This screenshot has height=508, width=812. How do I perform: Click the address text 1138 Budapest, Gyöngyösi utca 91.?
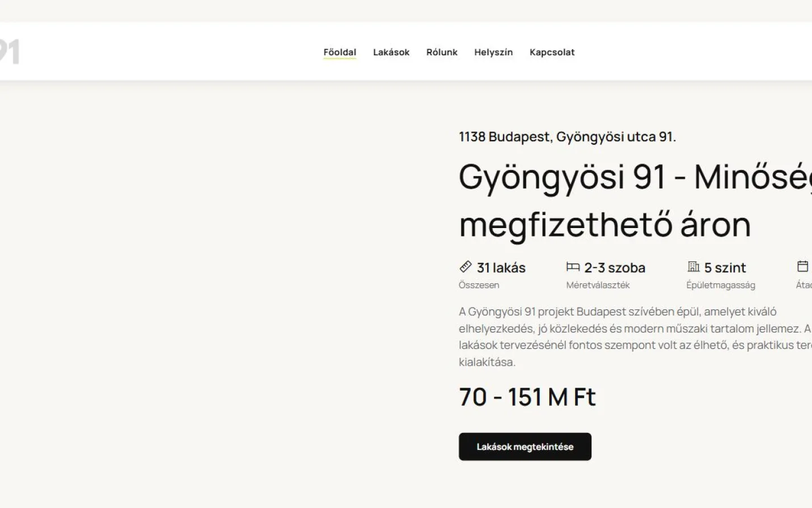pyautogui.click(x=567, y=137)
